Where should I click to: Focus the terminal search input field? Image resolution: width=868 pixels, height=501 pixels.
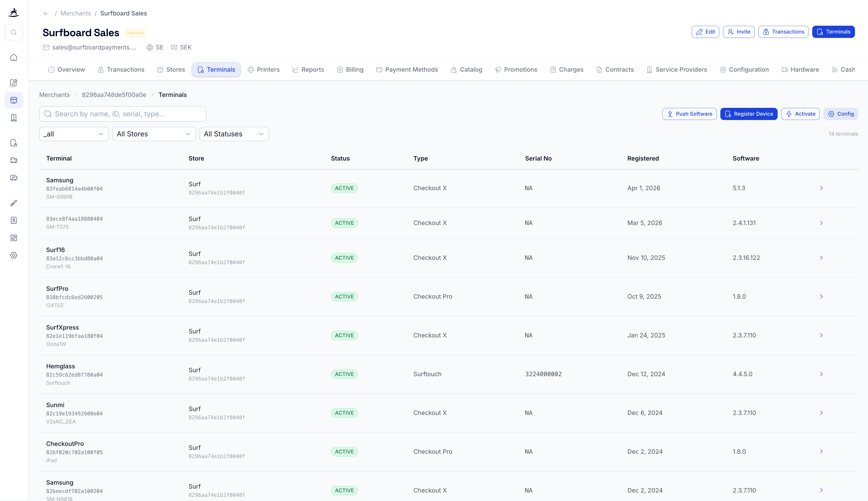point(123,114)
